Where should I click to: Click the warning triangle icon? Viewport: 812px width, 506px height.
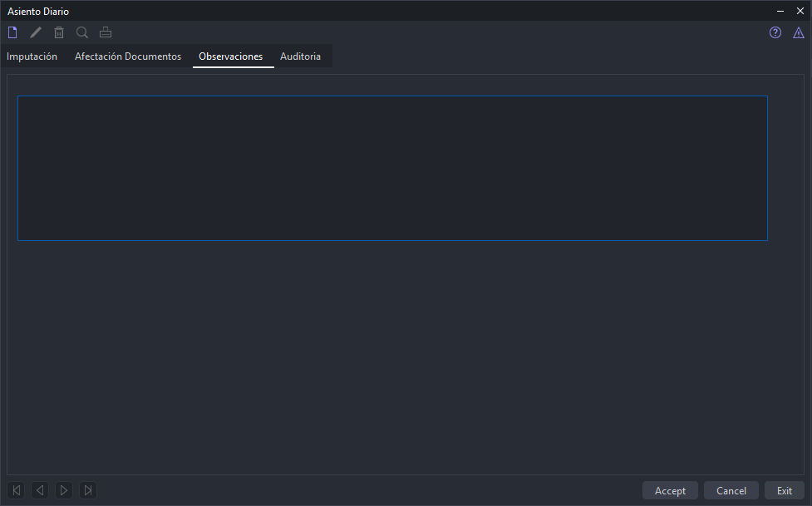(799, 33)
